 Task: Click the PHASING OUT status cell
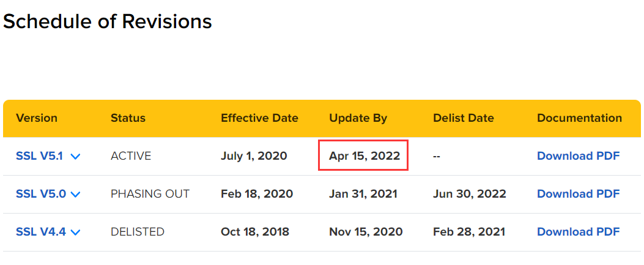coord(150,194)
